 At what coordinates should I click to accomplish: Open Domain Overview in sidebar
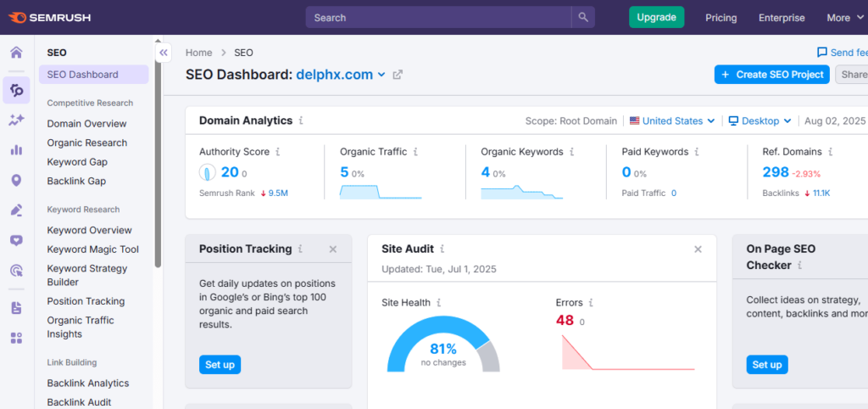pos(87,124)
